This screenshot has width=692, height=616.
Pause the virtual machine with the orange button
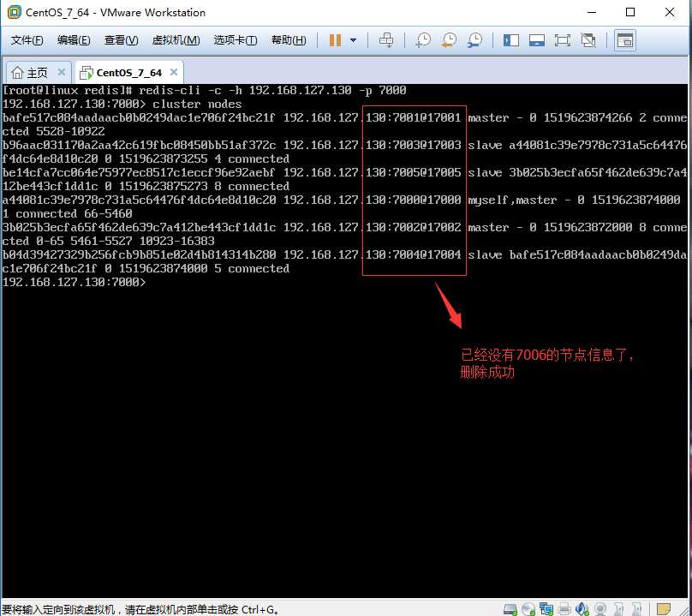point(335,40)
